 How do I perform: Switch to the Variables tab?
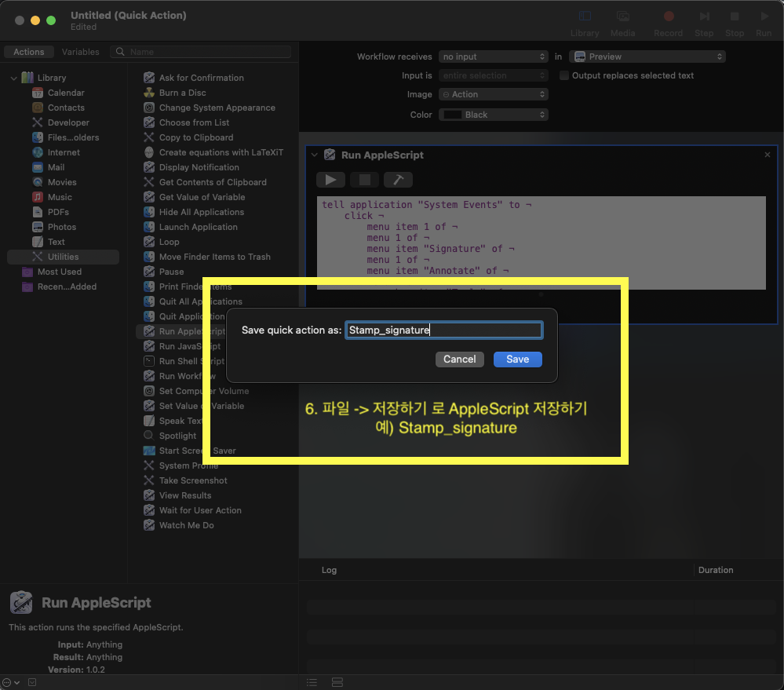point(80,52)
